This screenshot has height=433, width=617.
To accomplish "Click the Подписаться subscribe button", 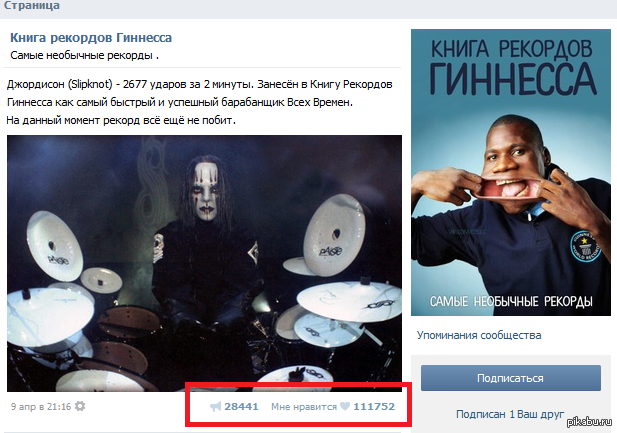I will 511,378.
